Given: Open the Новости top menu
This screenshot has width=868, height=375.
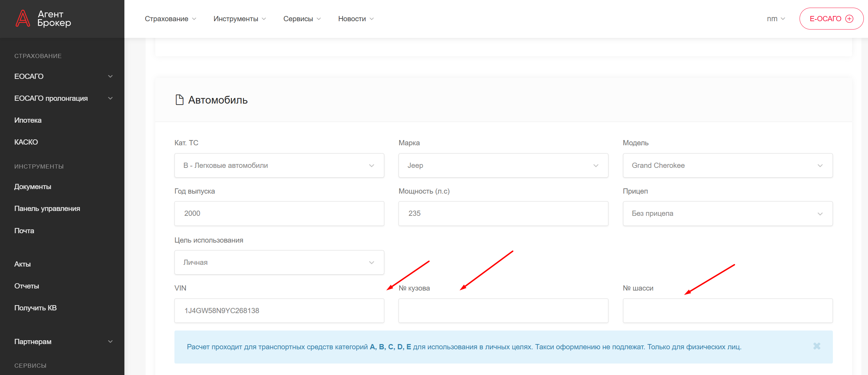Looking at the screenshot, I should coord(355,19).
